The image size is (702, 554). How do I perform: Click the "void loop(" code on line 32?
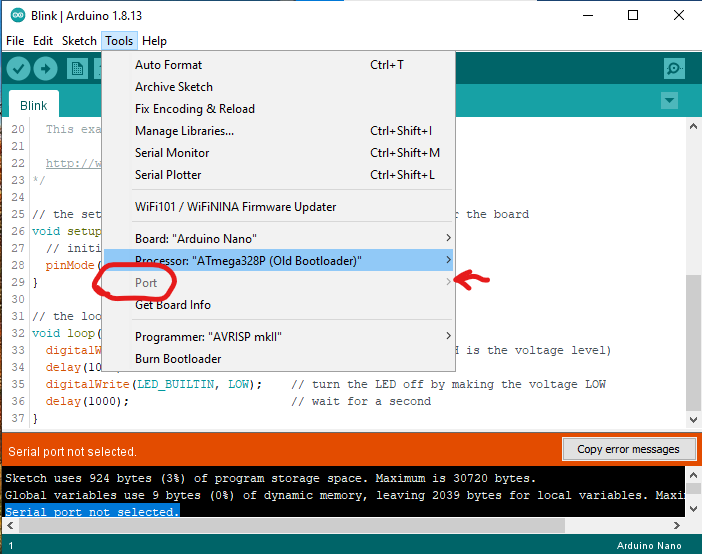click(67, 333)
